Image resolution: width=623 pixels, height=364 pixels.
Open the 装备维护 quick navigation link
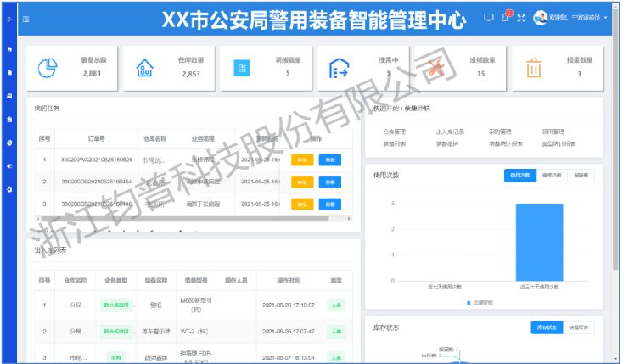click(x=447, y=144)
